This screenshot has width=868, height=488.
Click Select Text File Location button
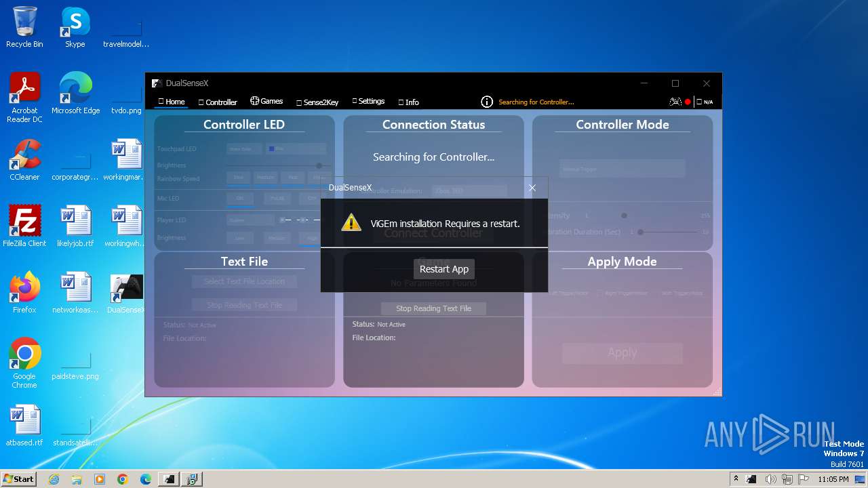tap(245, 281)
